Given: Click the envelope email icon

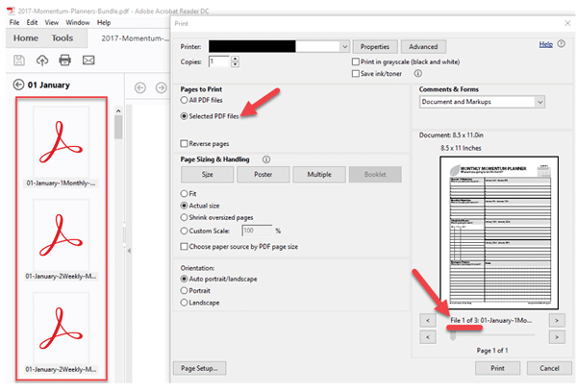Looking at the screenshot, I should tap(88, 60).
